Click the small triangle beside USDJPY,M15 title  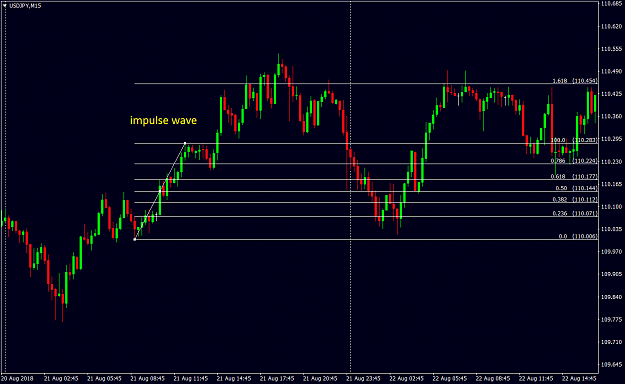coord(5,6)
